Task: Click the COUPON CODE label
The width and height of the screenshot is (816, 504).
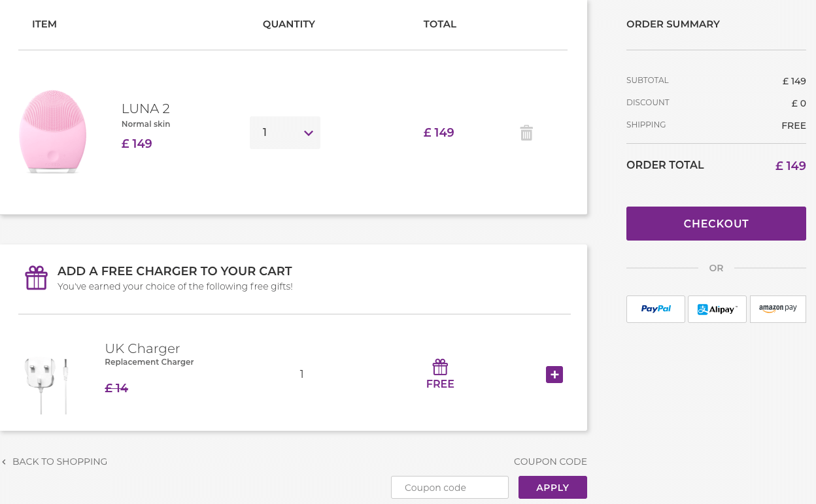Action: pos(551,462)
